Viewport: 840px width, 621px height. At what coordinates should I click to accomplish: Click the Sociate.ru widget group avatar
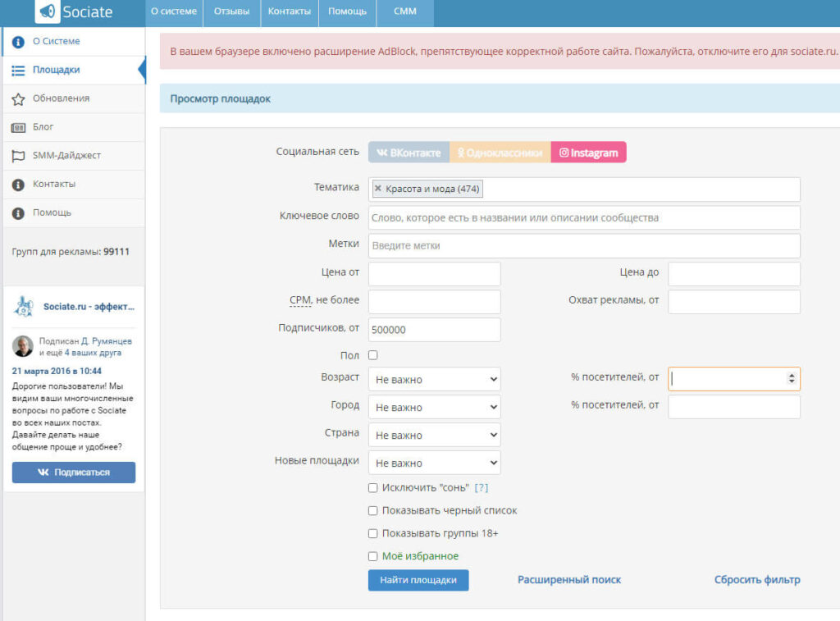23,307
